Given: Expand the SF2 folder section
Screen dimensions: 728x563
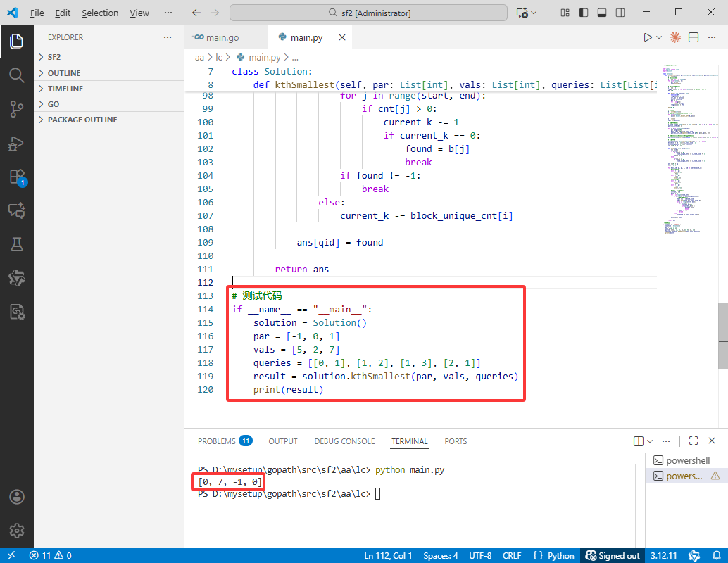Looking at the screenshot, I should 108,57.
